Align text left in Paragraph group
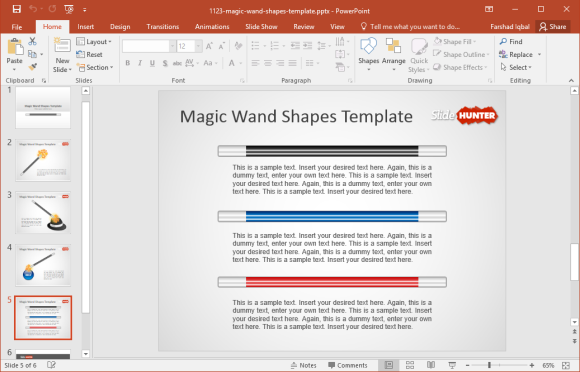Viewport: 580px width, 372px height. point(255,63)
